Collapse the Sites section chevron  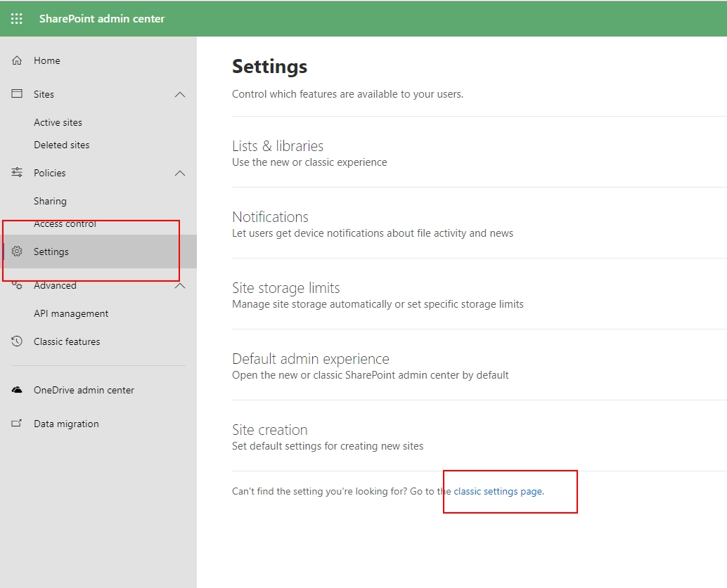coord(180,95)
